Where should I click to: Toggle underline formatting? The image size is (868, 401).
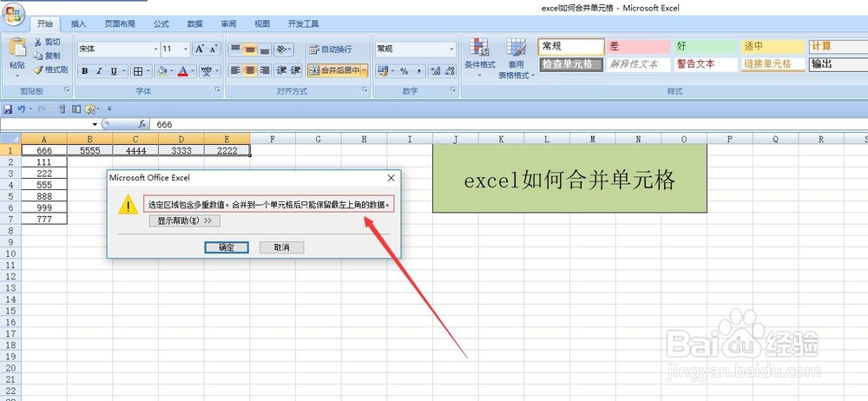point(114,71)
